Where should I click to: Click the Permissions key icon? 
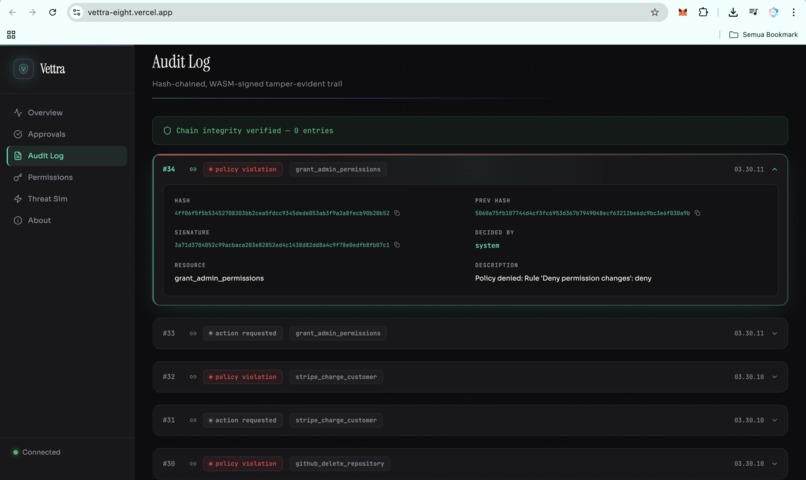click(x=18, y=177)
